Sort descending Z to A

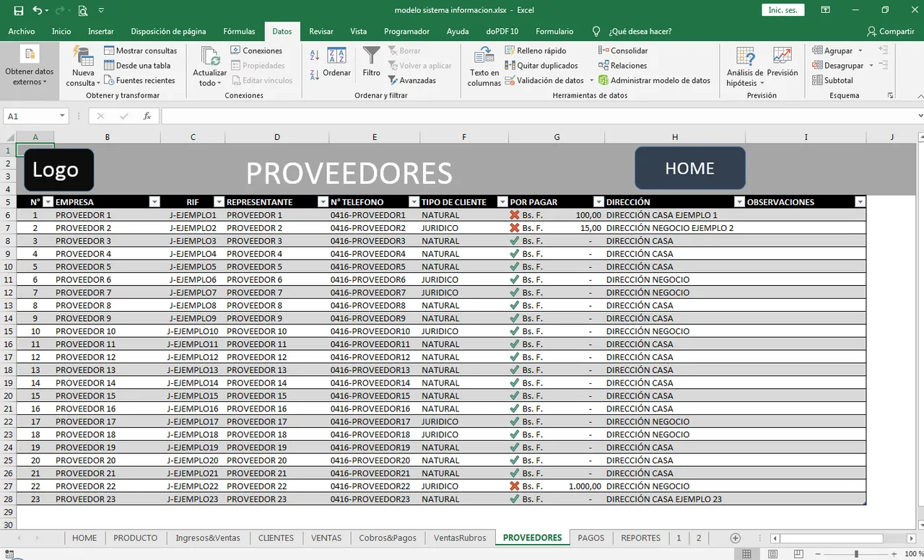pyautogui.click(x=315, y=74)
